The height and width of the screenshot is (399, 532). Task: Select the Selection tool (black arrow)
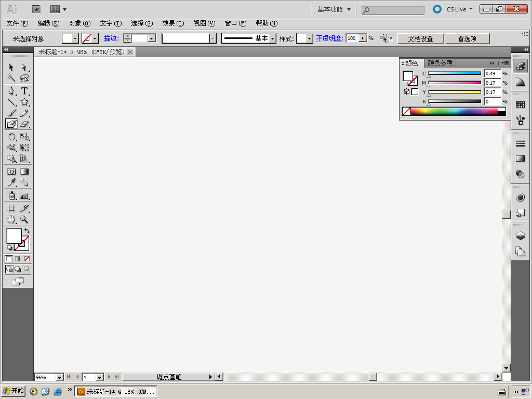pyautogui.click(x=11, y=67)
